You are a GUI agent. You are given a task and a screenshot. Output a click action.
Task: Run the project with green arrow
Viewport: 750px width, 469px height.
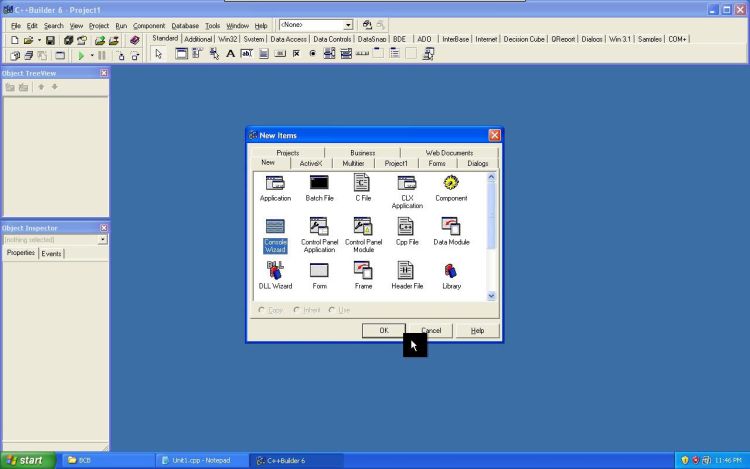coord(81,56)
